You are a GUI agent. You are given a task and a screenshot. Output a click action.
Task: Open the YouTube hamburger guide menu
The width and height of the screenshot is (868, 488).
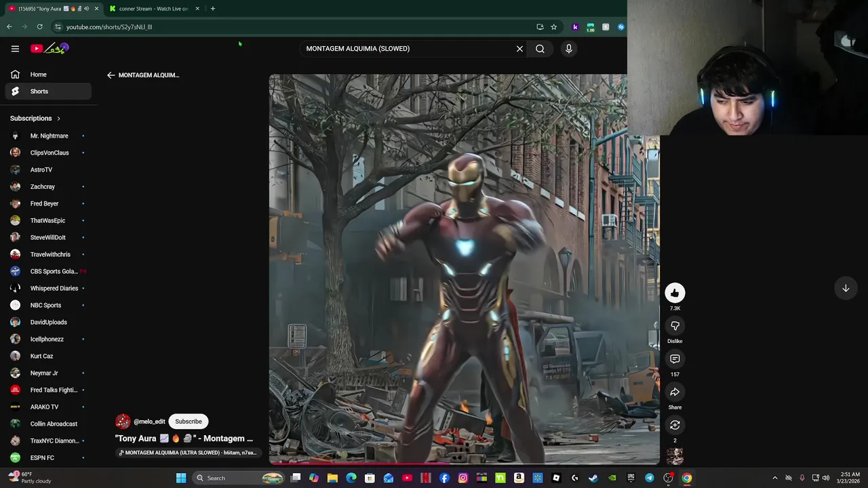point(15,48)
